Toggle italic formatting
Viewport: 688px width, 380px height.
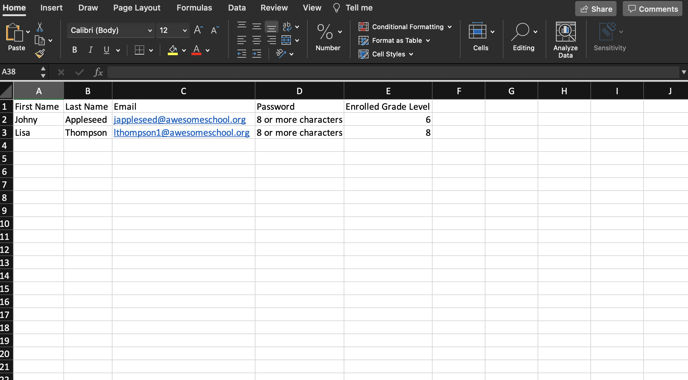(90, 50)
